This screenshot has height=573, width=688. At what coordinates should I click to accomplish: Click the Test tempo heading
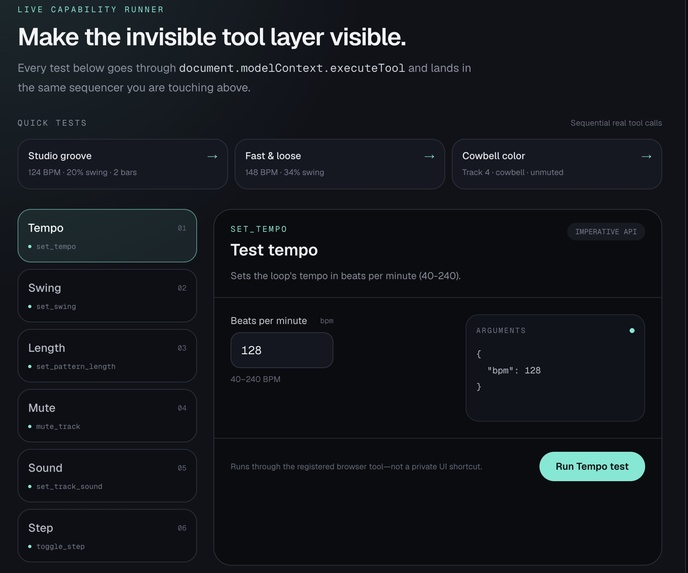(274, 250)
